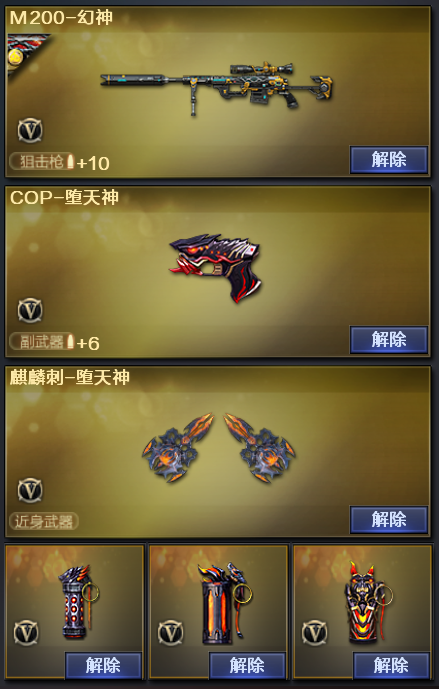Select the 狙击枪 category tag
Image resolution: width=439 pixels, height=689 pixels.
(42, 162)
